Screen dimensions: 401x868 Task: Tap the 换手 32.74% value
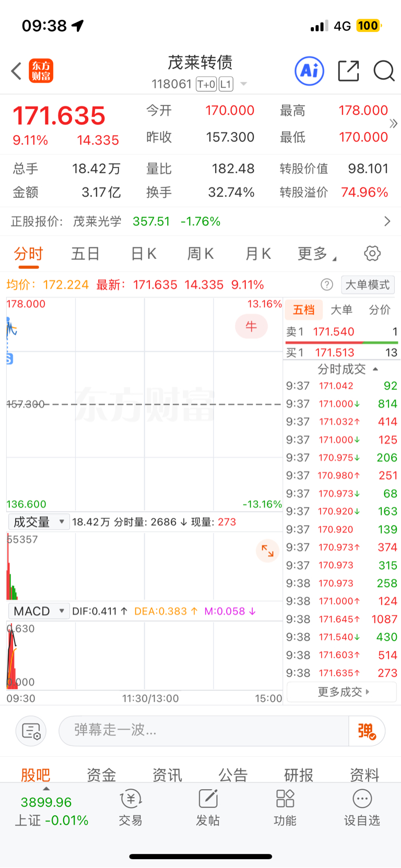point(231,193)
